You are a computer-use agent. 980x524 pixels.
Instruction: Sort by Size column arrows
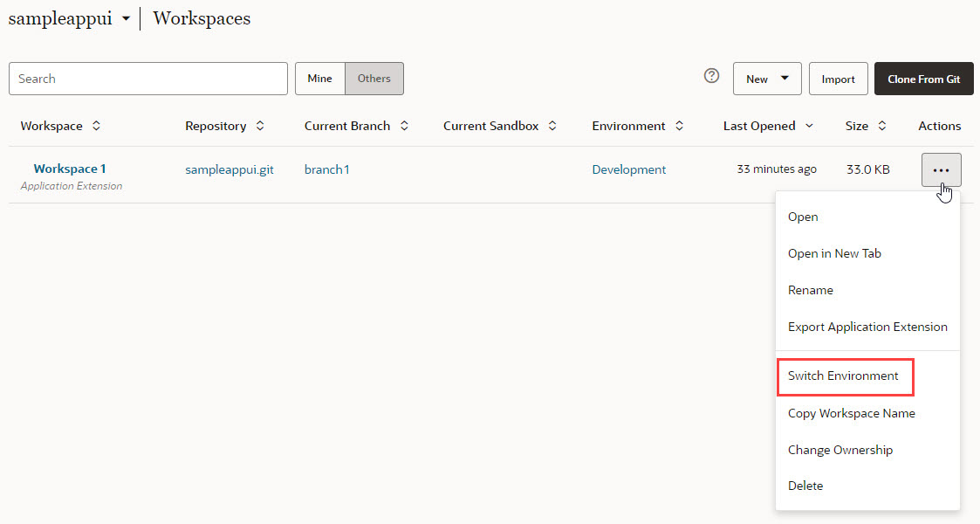pyautogui.click(x=882, y=126)
